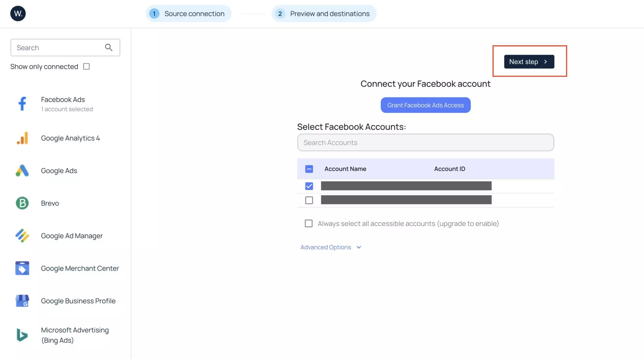Click the Microsoft Advertising Bing icon

pyautogui.click(x=22, y=335)
